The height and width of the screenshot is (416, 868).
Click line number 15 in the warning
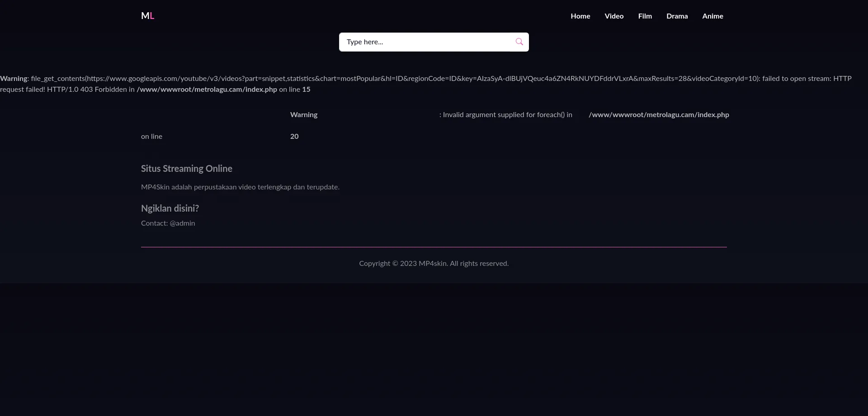[x=306, y=90]
